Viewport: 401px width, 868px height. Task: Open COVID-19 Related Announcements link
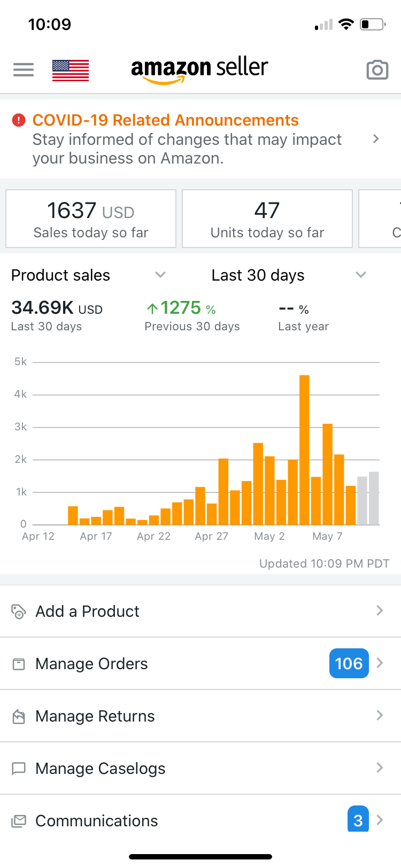point(165,120)
